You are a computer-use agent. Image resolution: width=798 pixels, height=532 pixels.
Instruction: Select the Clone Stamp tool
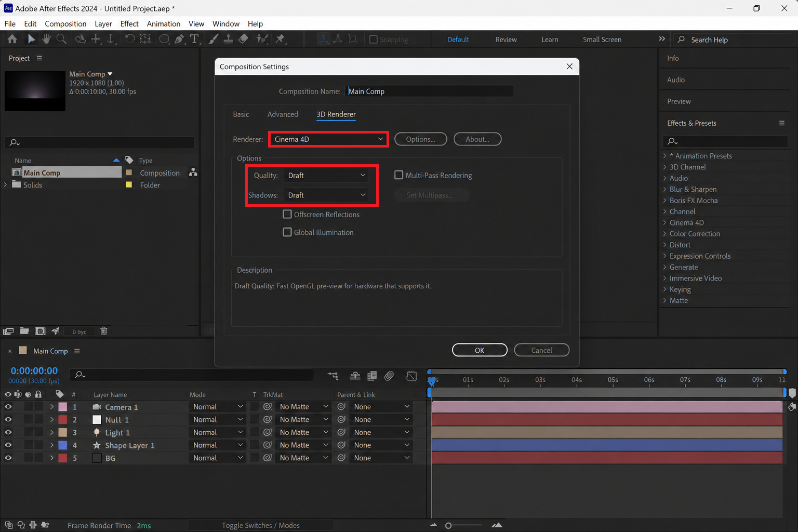point(228,39)
